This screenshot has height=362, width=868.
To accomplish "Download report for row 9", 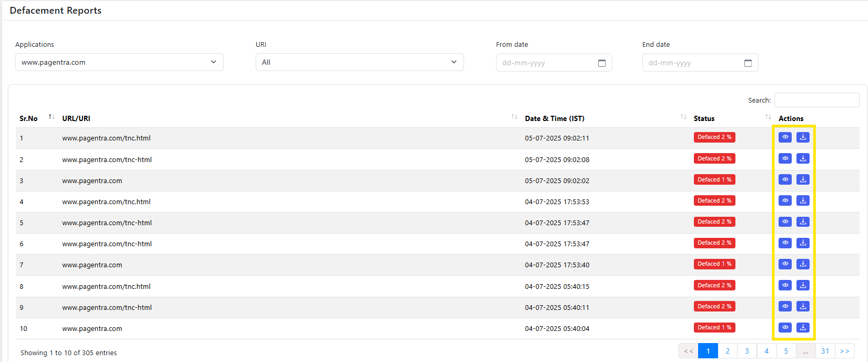I will click(x=803, y=306).
